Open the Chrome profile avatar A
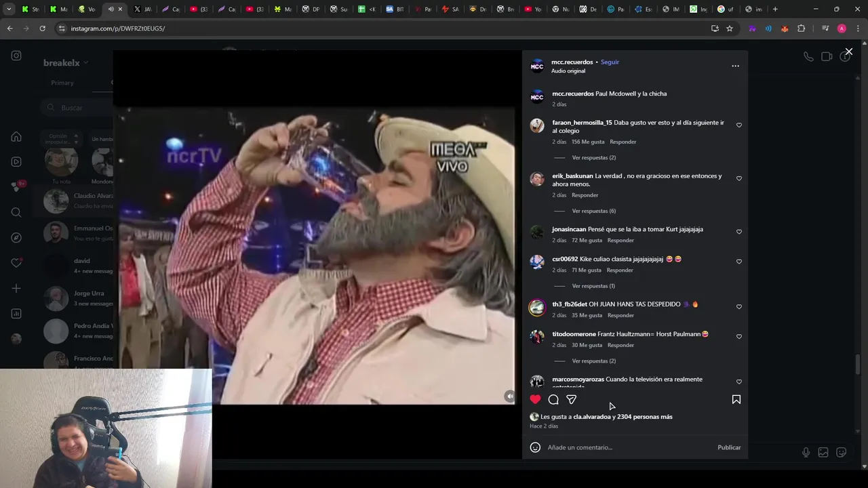Screen dimensions: 868x488 (x=842, y=28)
